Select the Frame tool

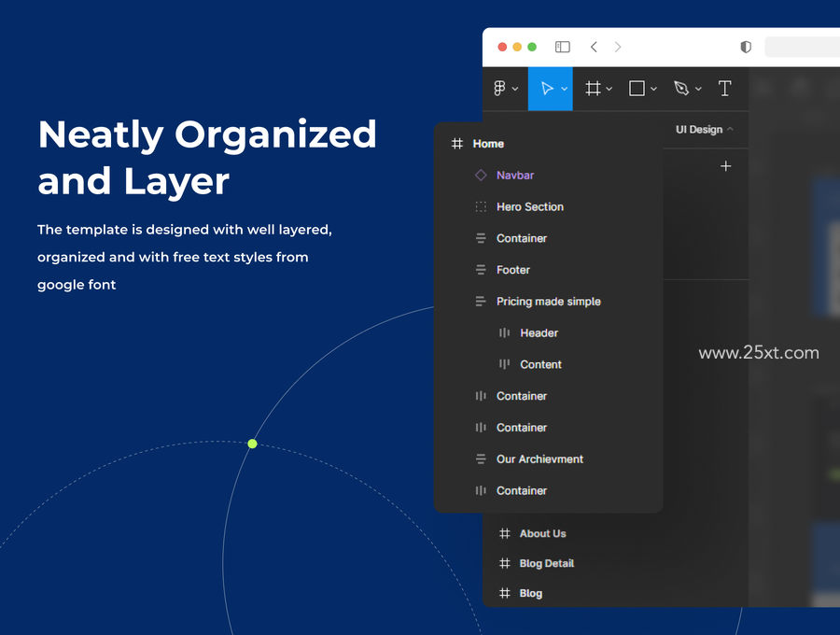[593, 89]
